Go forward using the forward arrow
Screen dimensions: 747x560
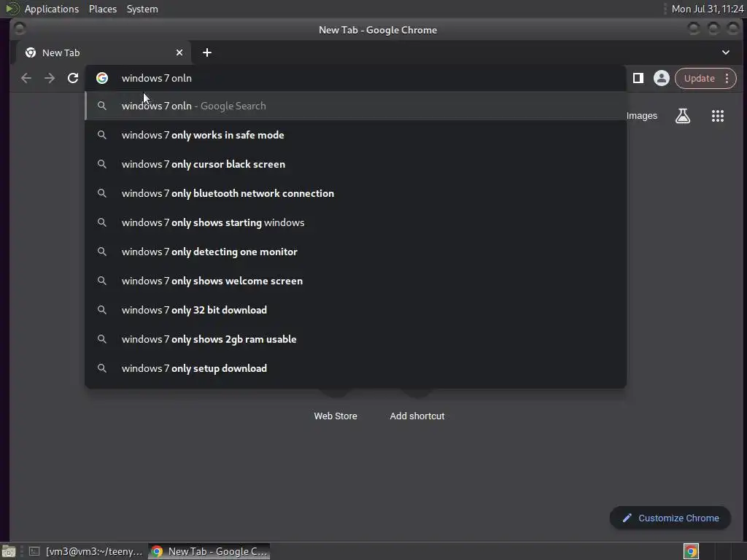pos(50,78)
